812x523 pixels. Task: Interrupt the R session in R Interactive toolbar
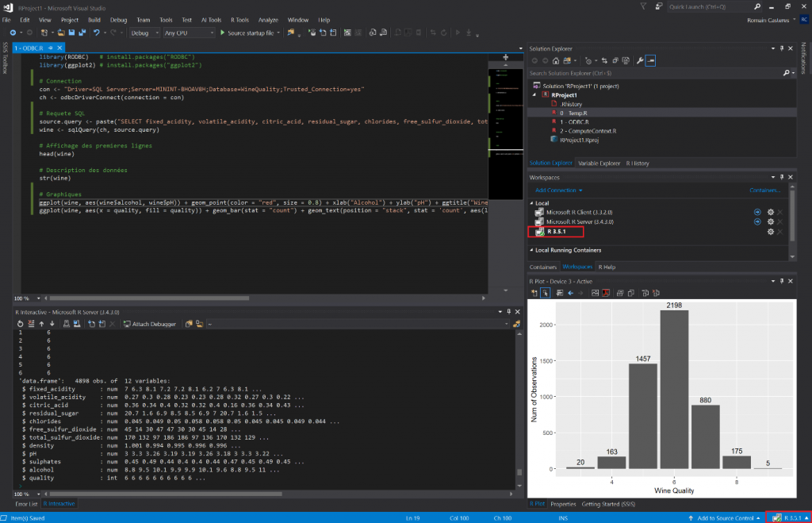[112, 324]
